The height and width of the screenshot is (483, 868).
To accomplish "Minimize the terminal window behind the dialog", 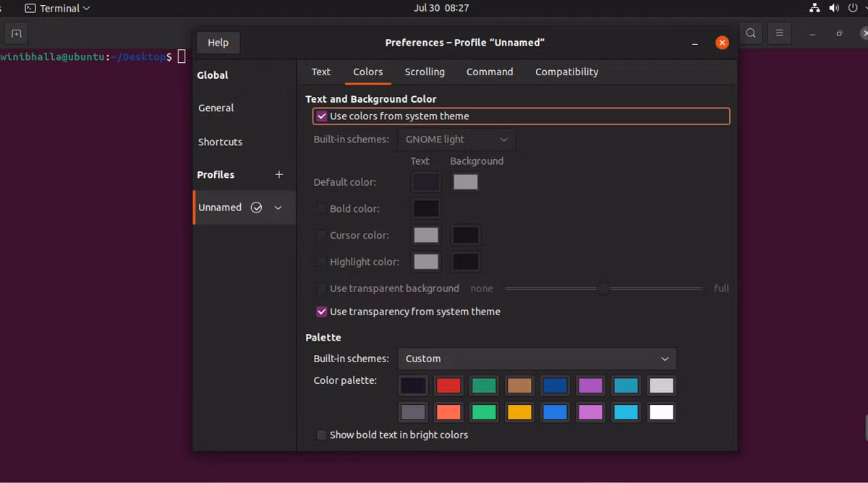I will [x=812, y=33].
